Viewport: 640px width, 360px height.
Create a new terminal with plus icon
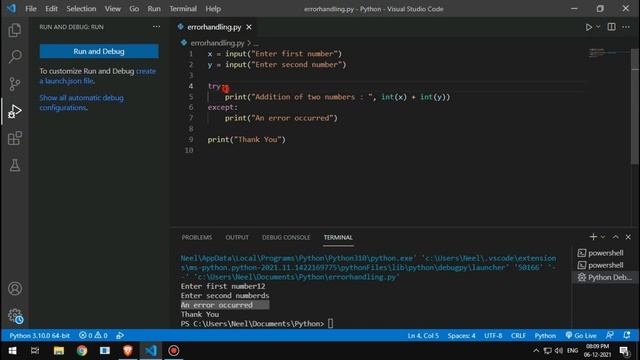click(x=593, y=237)
